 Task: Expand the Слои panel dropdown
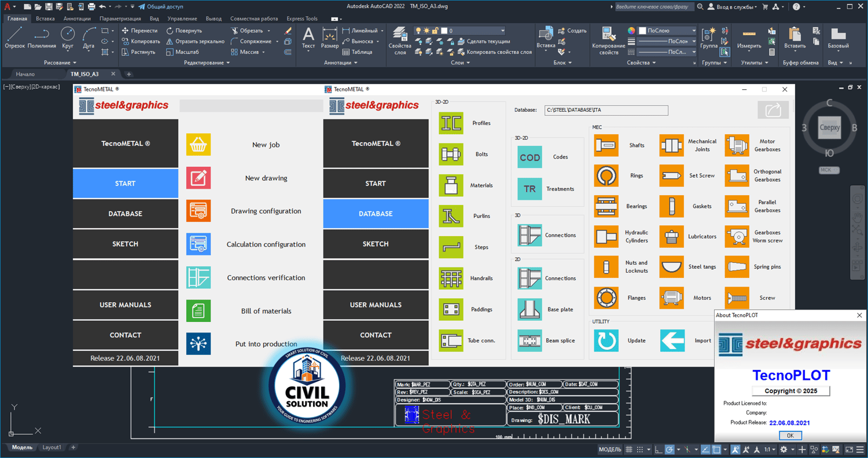tap(461, 63)
